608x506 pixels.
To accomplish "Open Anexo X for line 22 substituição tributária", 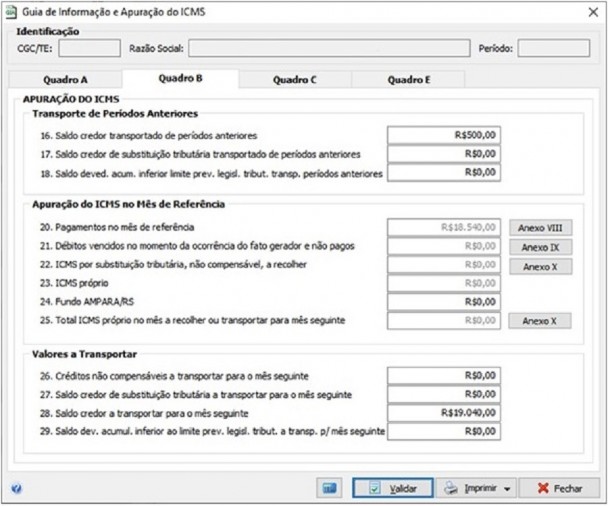I will pyautogui.click(x=540, y=266).
